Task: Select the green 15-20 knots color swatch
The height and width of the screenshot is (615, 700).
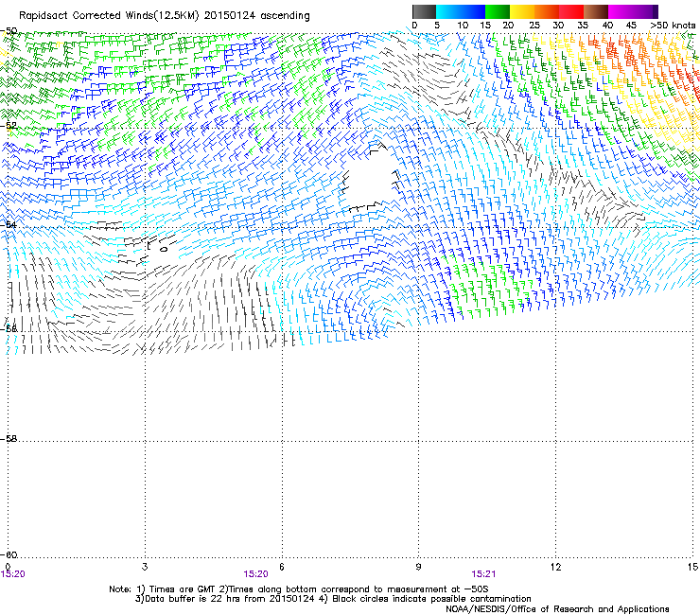Action: point(498,11)
